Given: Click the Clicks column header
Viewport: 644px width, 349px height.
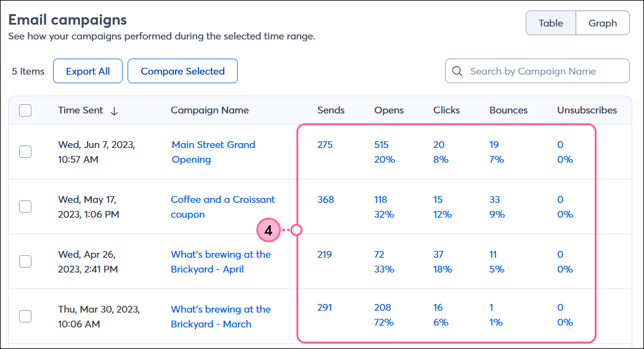Looking at the screenshot, I should [x=446, y=110].
